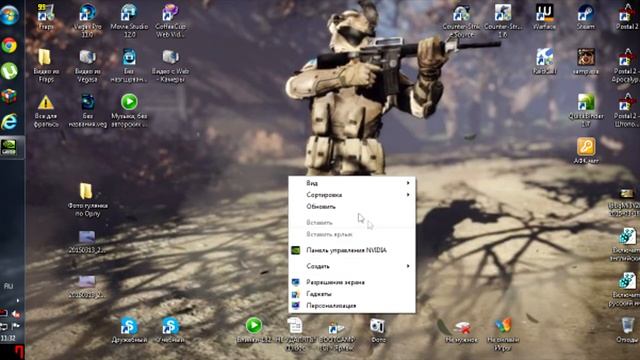Click the NVIDIA taskbar button
This screenshot has height=360, width=640.
(x=9, y=147)
